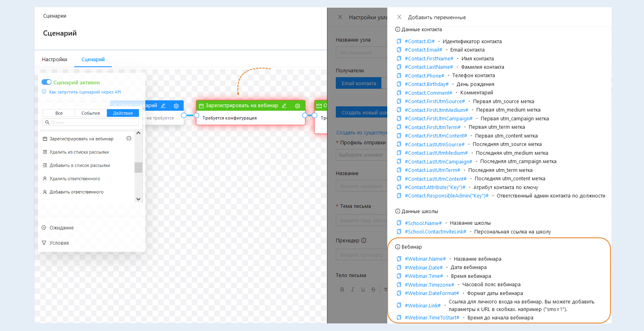Select the Действия filter option
Screen dimensions: 644x331
(123, 113)
